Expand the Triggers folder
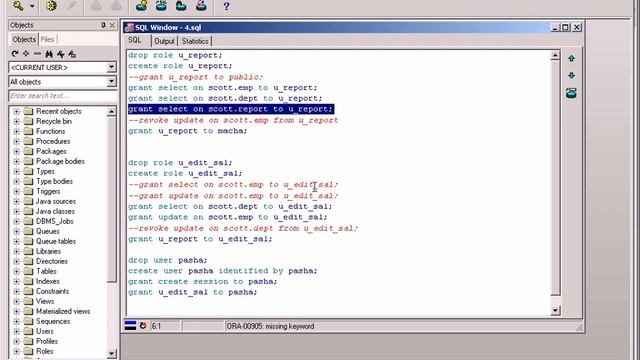Screen dimensions: 640x360 [x=16, y=191]
